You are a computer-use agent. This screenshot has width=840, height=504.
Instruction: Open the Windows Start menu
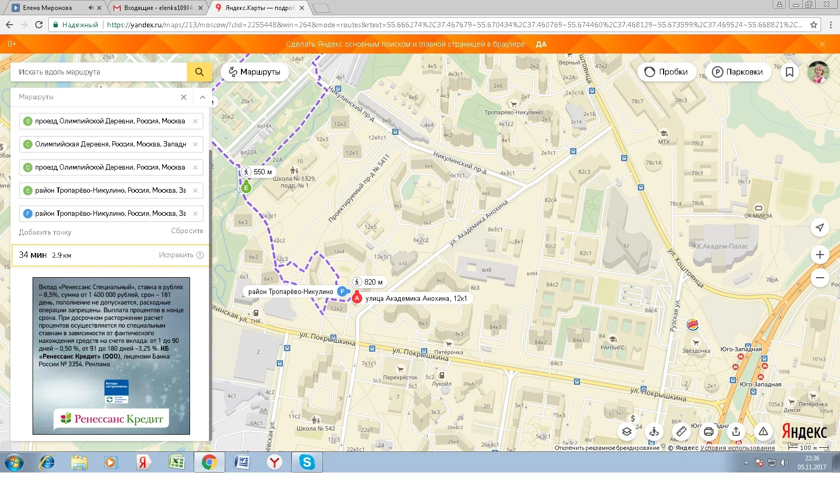(14, 462)
